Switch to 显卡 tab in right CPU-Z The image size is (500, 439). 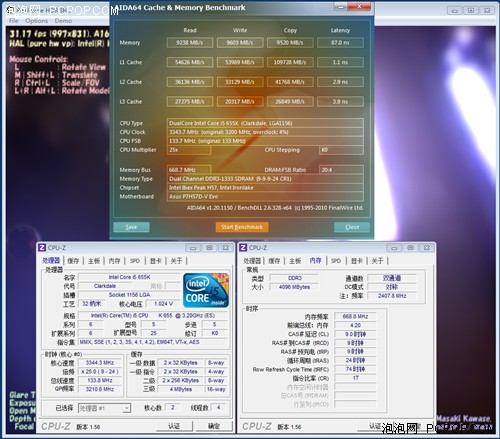[357, 261]
